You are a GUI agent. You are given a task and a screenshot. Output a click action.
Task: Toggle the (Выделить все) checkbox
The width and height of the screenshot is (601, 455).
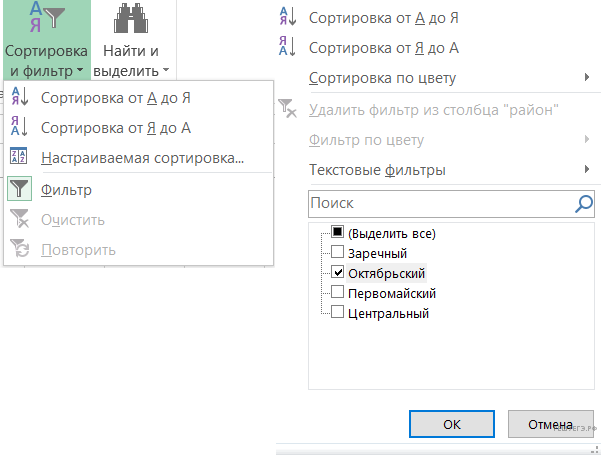(338, 233)
